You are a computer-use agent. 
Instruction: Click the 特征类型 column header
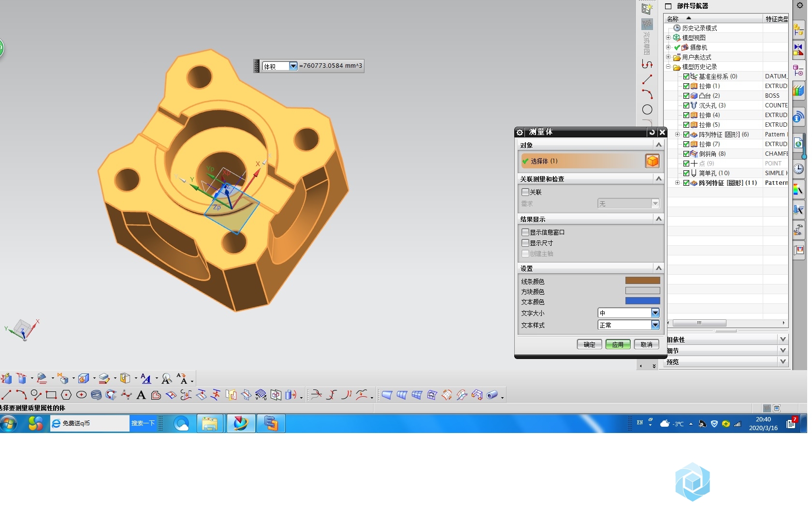pyautogui.click(x=776, y=18)
